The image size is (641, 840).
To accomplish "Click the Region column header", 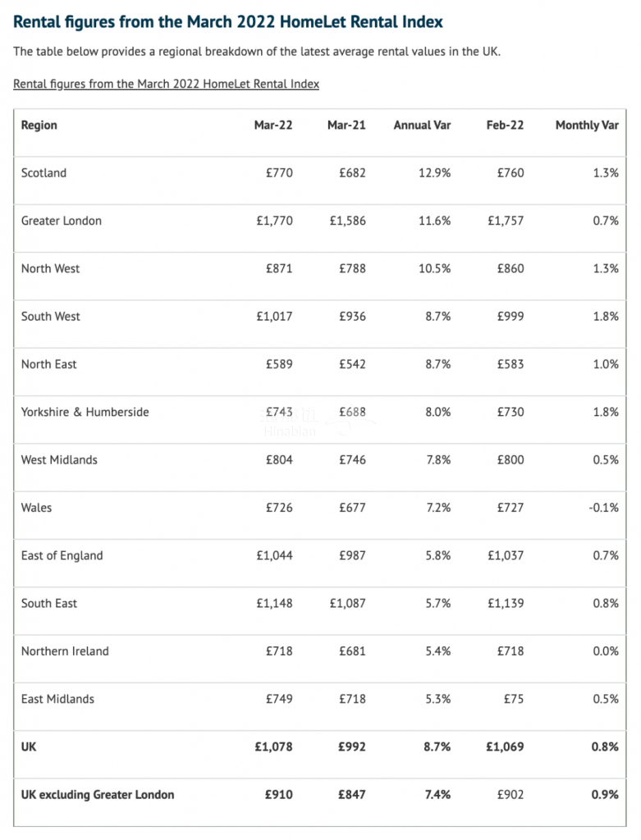I will coord(39,126).
